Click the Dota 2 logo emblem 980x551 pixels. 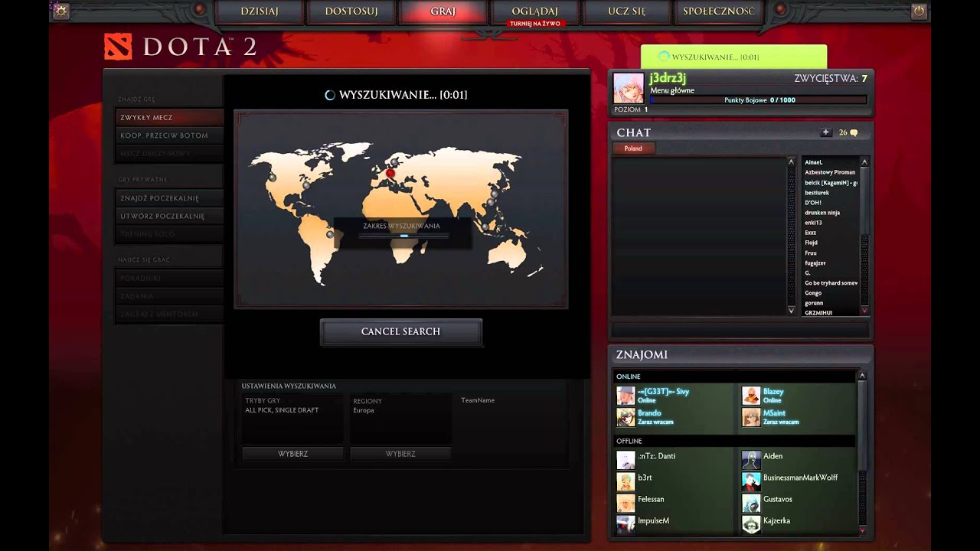pyautogui.click(x=118, y=47)
